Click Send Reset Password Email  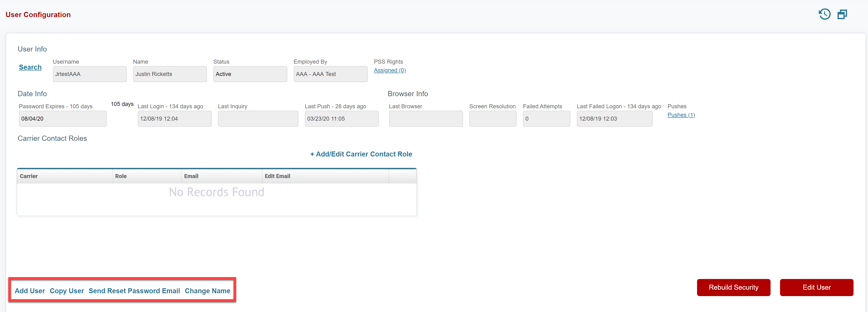[134, 290]
